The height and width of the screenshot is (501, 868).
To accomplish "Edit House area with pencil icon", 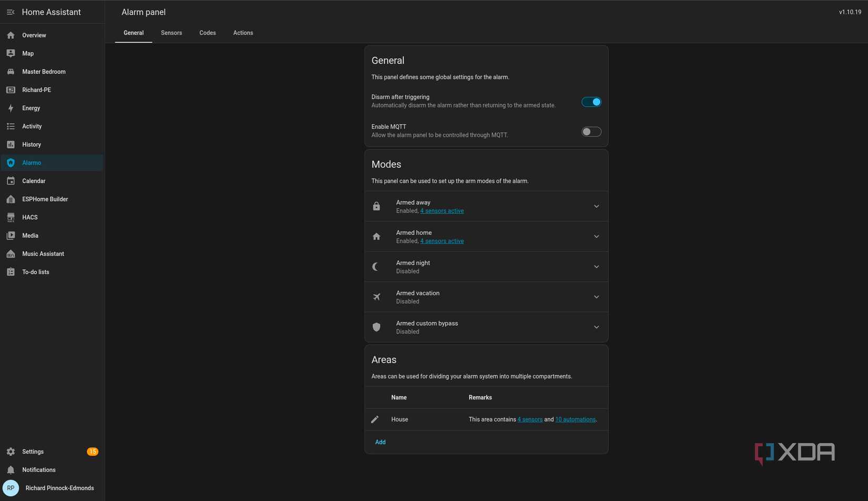I will tap(375, 419).
